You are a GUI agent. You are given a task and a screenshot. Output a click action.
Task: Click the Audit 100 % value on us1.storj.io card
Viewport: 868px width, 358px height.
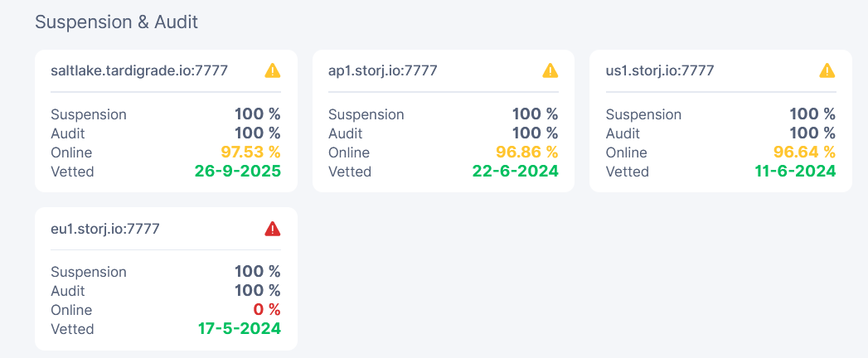(x=812, y=133)
